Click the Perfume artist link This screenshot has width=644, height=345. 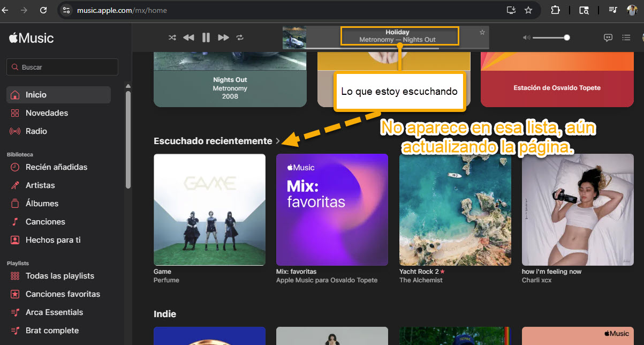pos(166,280)
